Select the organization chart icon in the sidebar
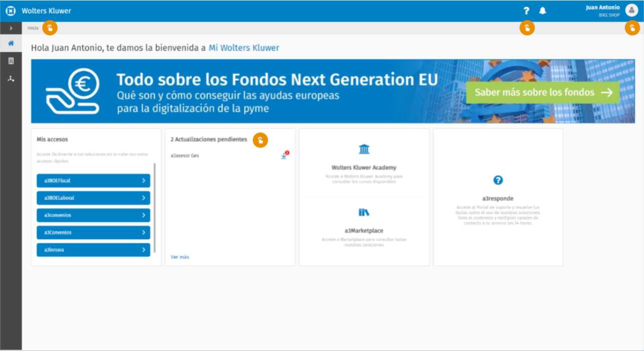 pyautogui.click(x=11, y=79)
